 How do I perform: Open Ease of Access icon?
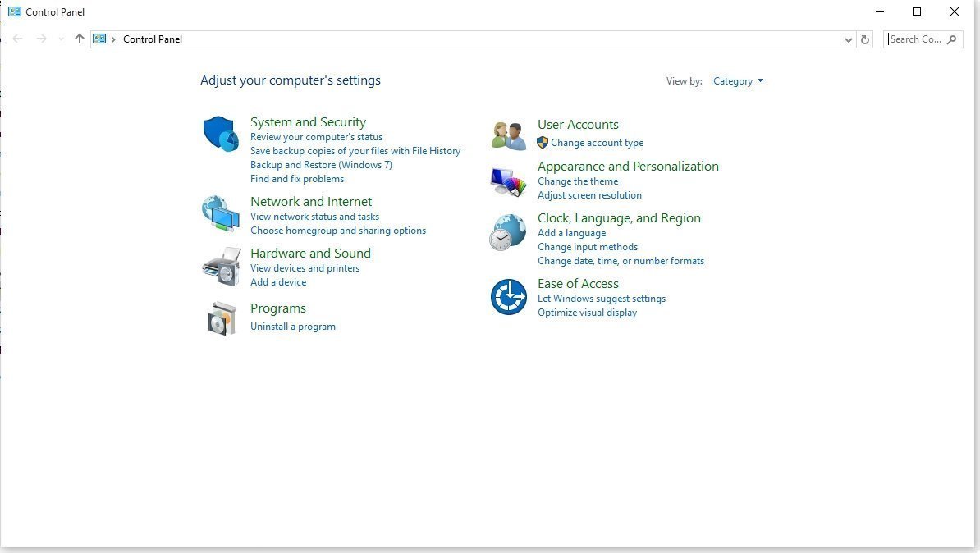[x=507, y=297]
